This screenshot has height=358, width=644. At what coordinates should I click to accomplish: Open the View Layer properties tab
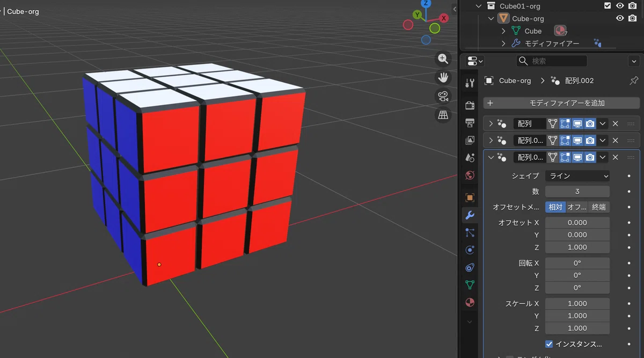470,140
